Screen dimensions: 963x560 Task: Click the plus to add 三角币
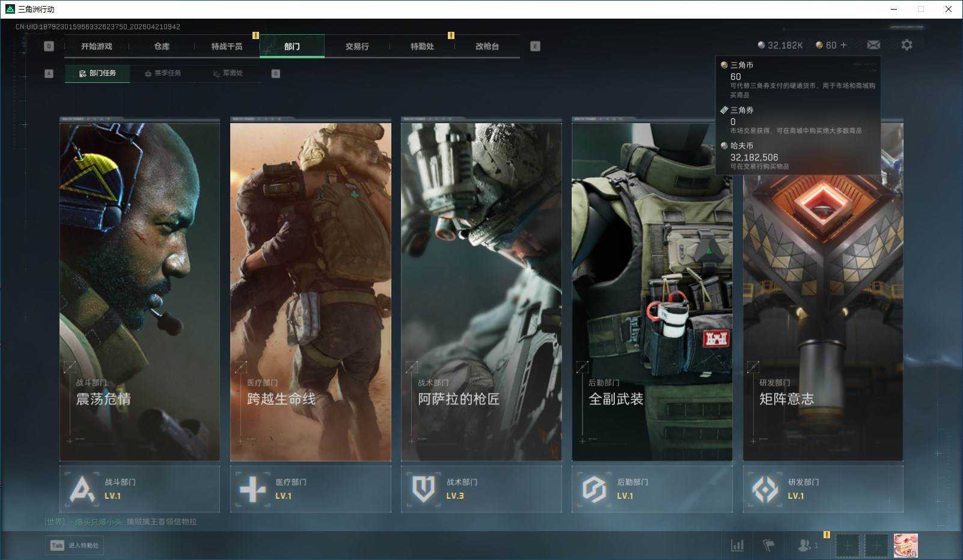(x=843, y=45)
